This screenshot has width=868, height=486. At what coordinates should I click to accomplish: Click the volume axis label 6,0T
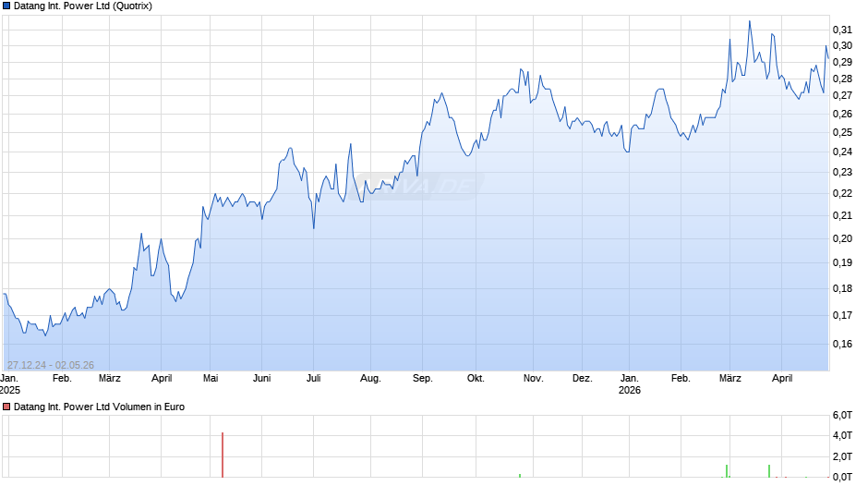[842, 415]
